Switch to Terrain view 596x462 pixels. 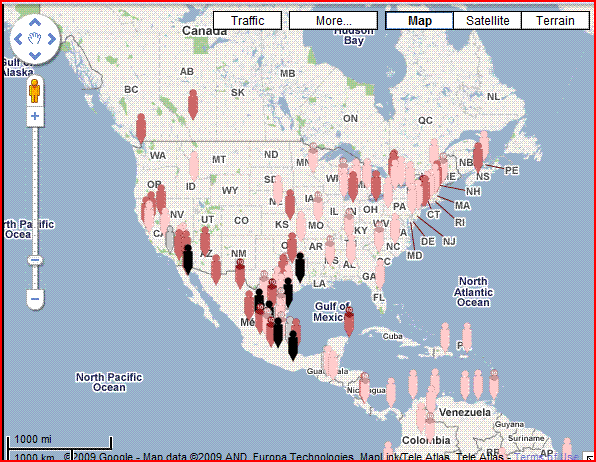tap(555, 21)
